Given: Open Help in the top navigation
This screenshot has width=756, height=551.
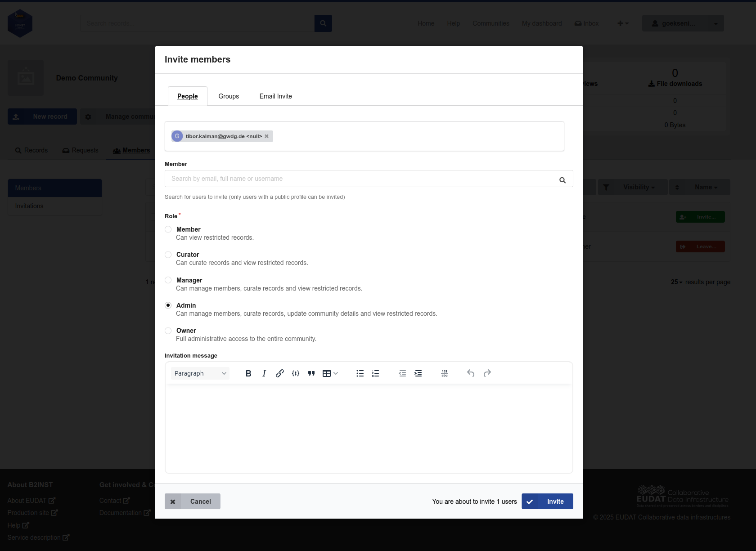Looking at the screenshot, I should pos(454,23).
